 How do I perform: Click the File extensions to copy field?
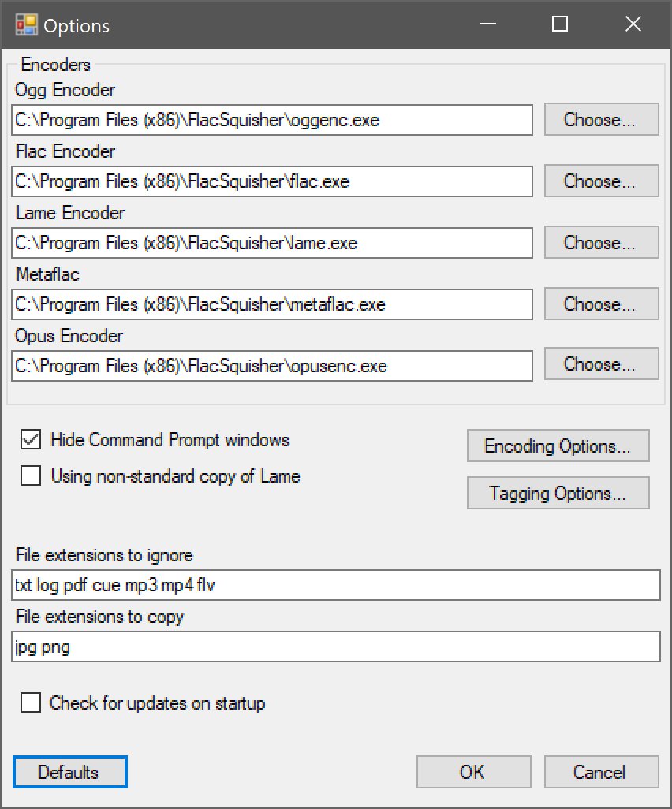point(336,647)
